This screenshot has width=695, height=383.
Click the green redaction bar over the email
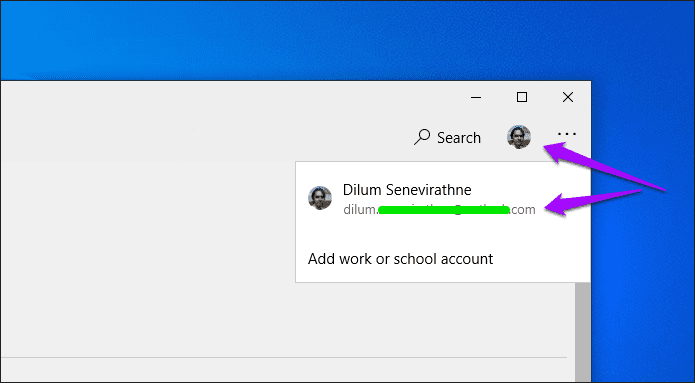444,210
